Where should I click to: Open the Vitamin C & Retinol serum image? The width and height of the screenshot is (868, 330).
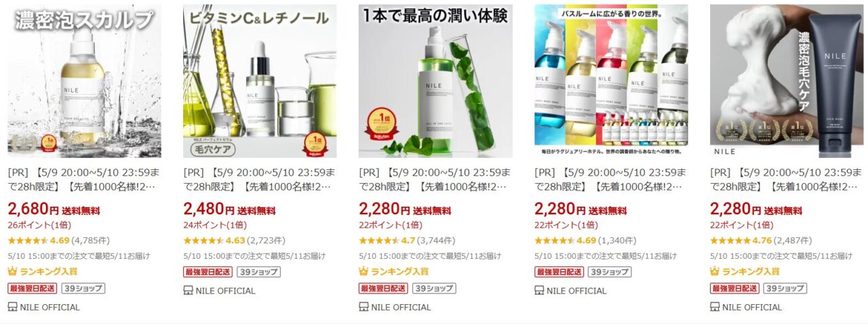pos(260,81)
